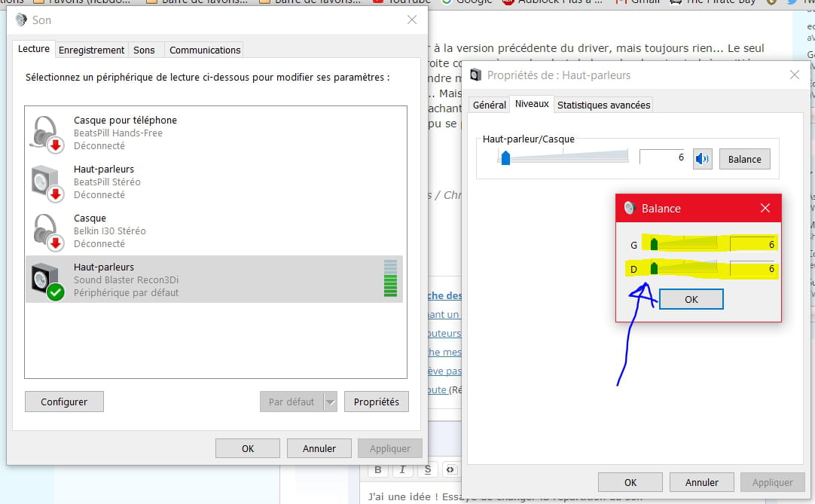Viewport: 815px width, 504px height.
Task: Click the G channel value field
Action: (753, 244)
